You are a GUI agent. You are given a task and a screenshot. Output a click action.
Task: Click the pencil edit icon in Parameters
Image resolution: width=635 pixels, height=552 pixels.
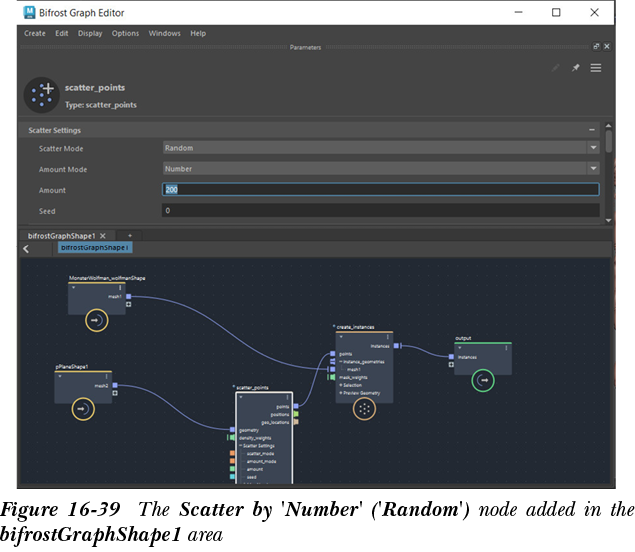coord(556,68)
